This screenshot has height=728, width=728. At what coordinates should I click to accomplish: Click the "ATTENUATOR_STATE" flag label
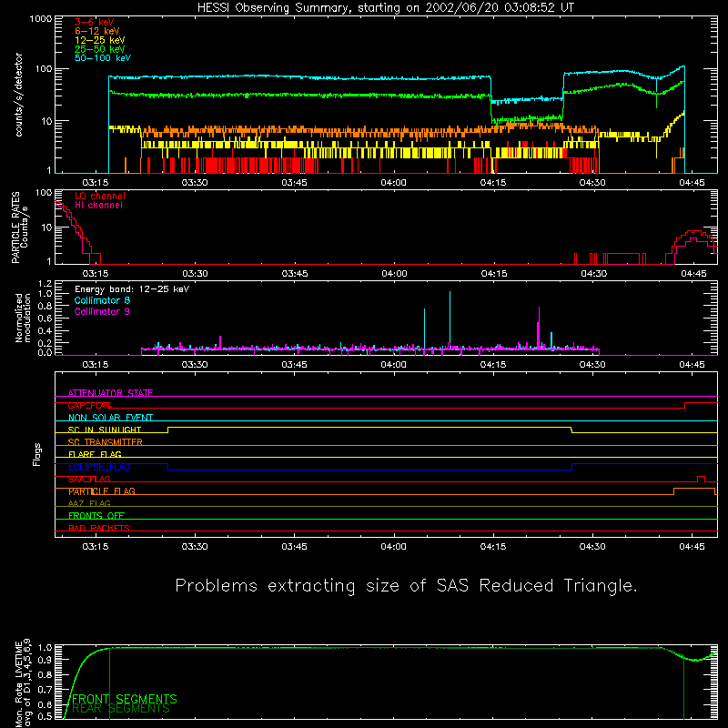(x=110, y=393)
